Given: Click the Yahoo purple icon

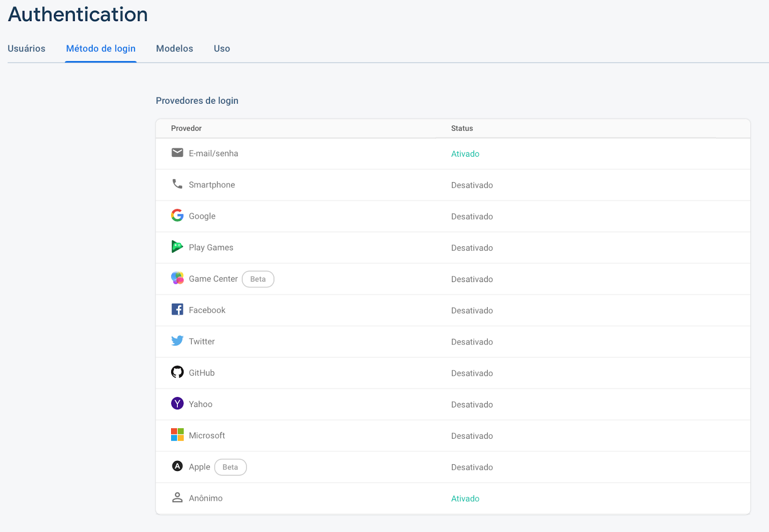Looking at the screenshot, I should pos(177,403).
